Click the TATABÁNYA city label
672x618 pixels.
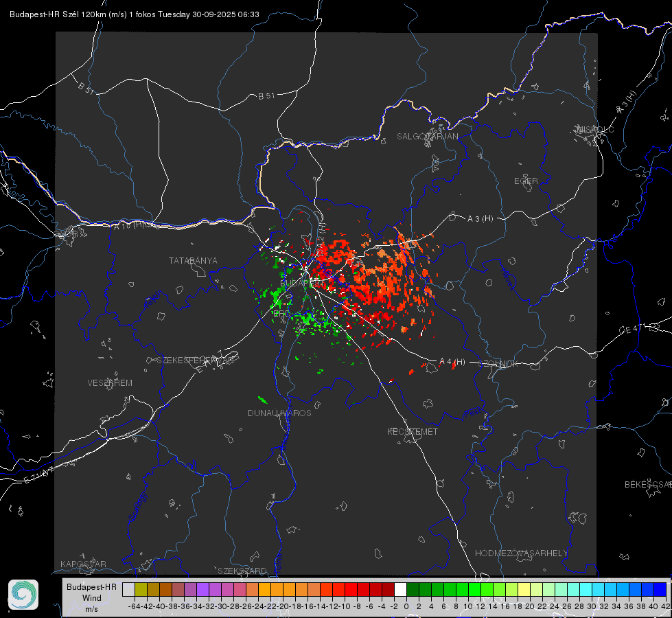point(193,260)
